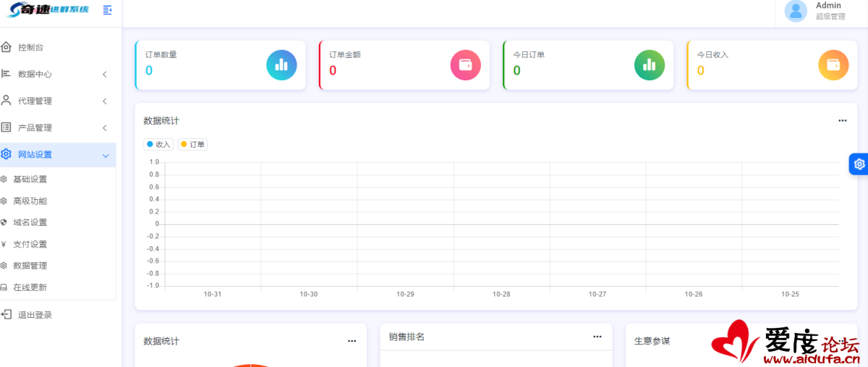Open the more options menu of the lower 数据统计 card

[352, 341]
